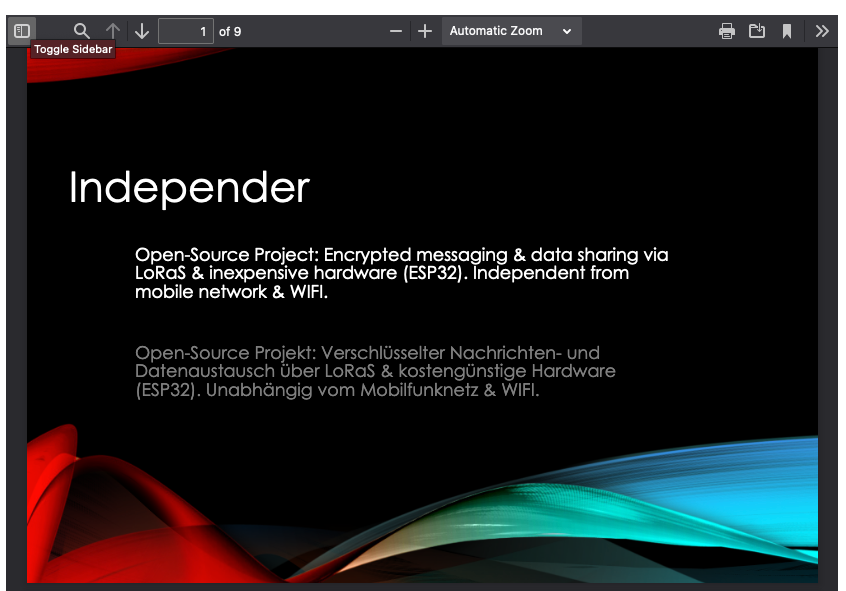Zoom in using the plus button
The image size is (846, 591).
coord(425,31)
